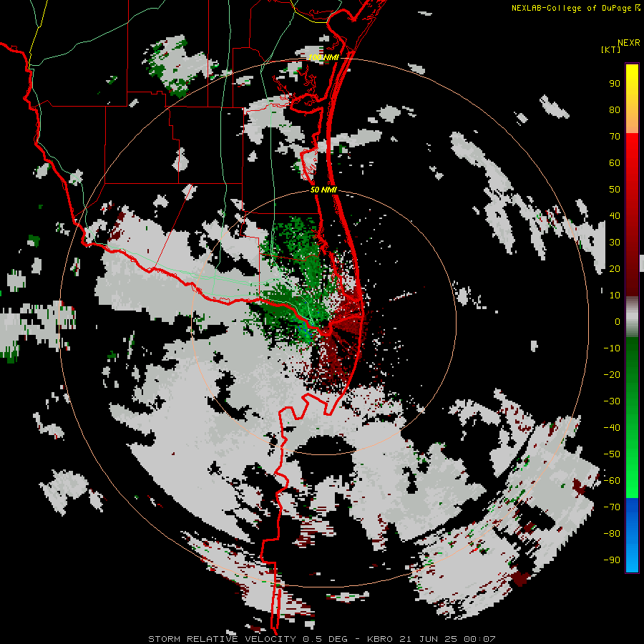Click the 90 value on velocity scale

coord(615,84)
